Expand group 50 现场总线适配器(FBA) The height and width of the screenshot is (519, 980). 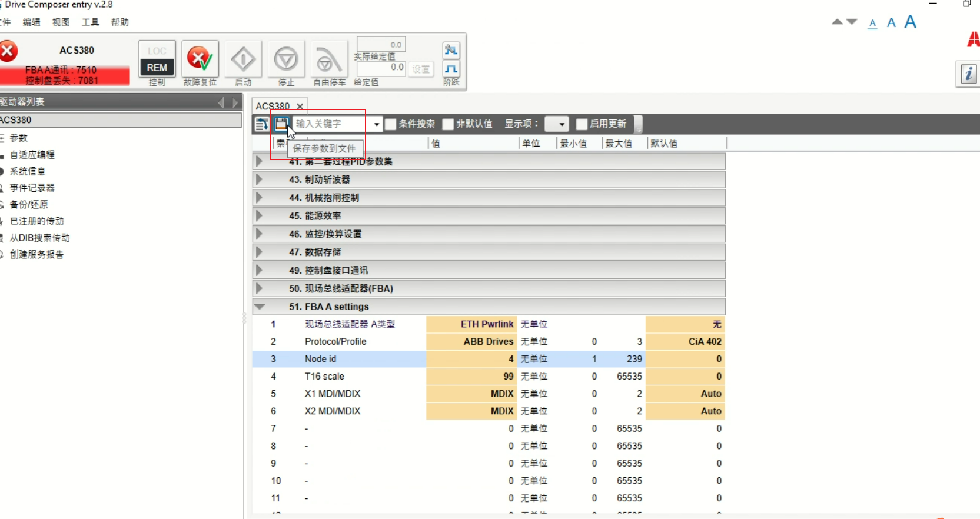coord(259,288)
